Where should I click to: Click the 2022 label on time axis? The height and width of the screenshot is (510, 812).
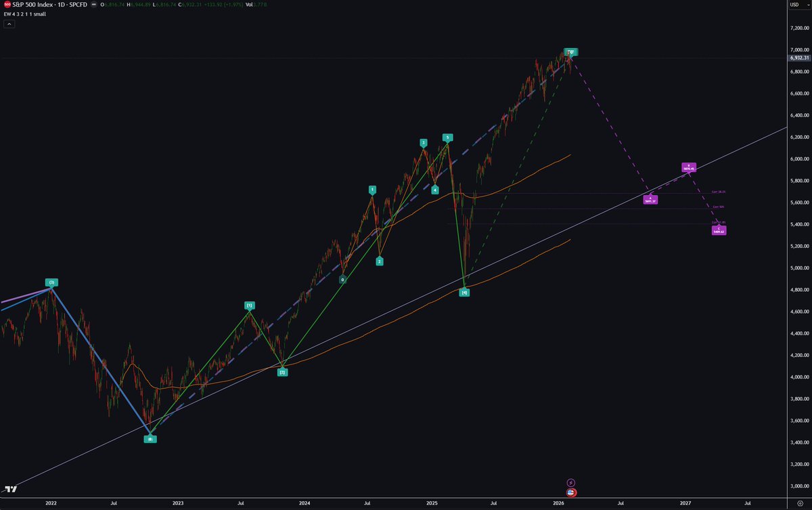tap(51, 504)
